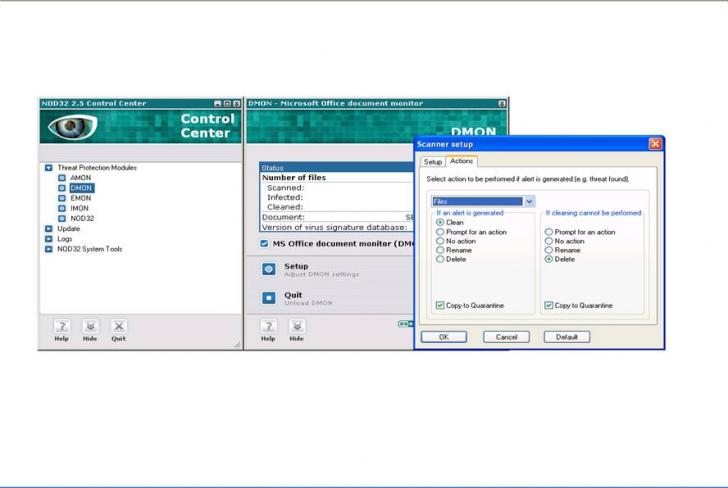Click Cancel in Scanner setup
The width and height of the screenshot is (728, 488).
pyautogui.click(x=506, y=337)
